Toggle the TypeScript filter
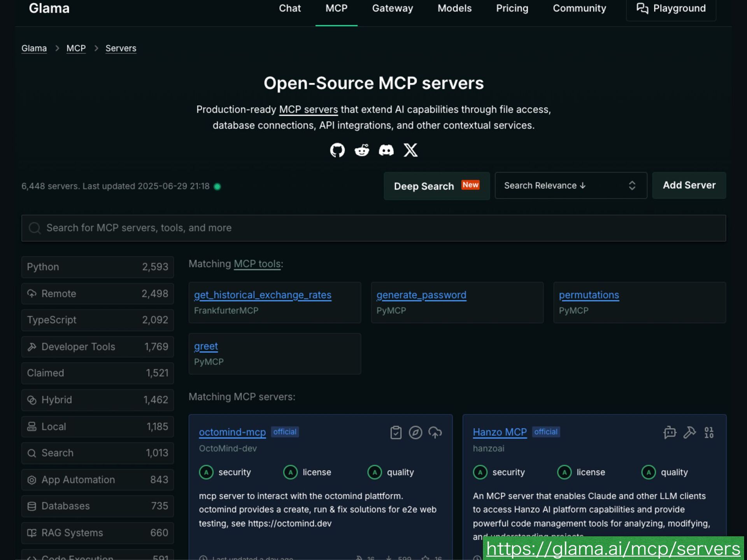This screenshot has height=560, width=747. pyautogui.click(x=98, y=320)
